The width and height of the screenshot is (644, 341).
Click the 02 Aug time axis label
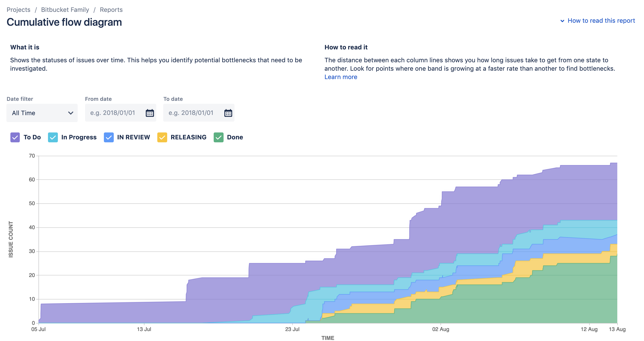coord(440,329)
